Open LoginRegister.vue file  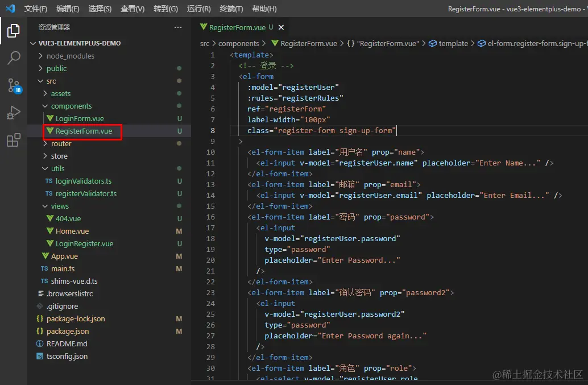(x=84, y=243)
